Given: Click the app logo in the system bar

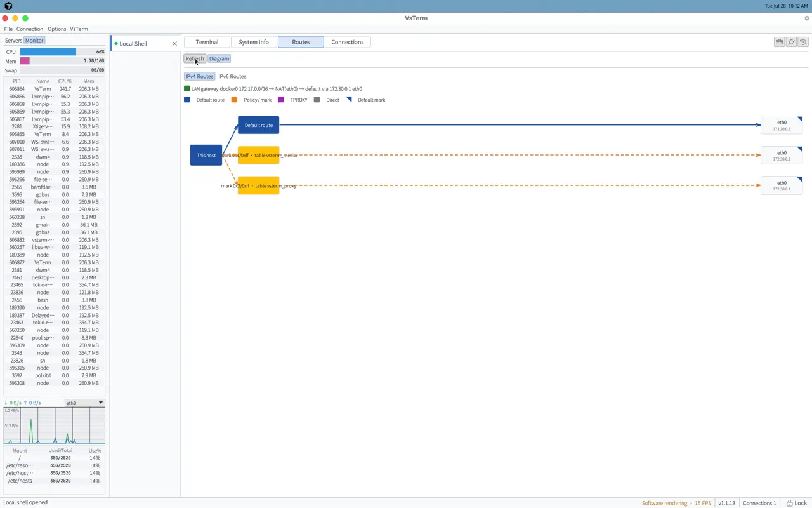Looking at the screenshot, I should click(8, 6).
